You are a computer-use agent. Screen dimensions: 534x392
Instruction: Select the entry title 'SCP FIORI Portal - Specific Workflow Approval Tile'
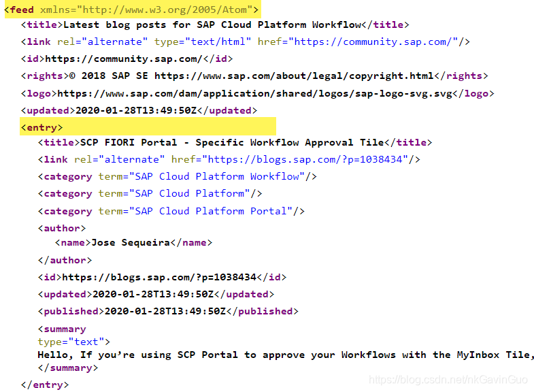(232, 142)
